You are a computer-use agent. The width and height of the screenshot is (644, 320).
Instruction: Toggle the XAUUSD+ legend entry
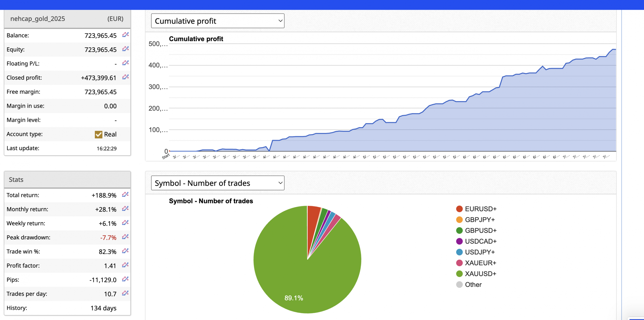pos(480,274)
